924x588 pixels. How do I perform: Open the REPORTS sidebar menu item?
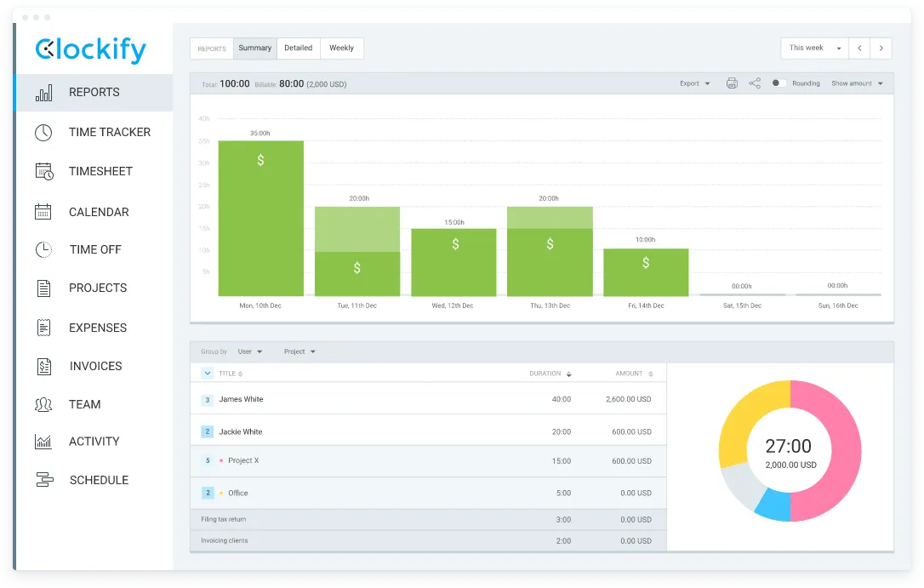click(x=94, y=93)
